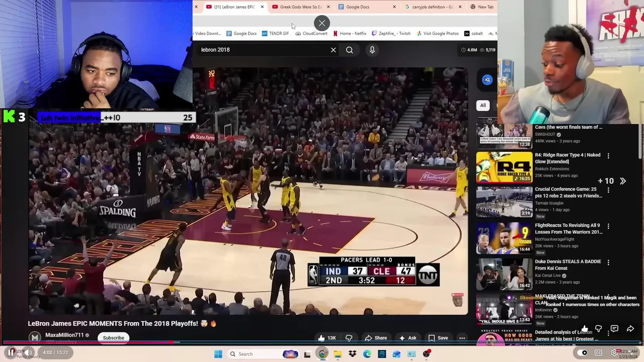Start voice search with the microphone icon
Viewport: 644px width, 362px height.
pos(372,50)
